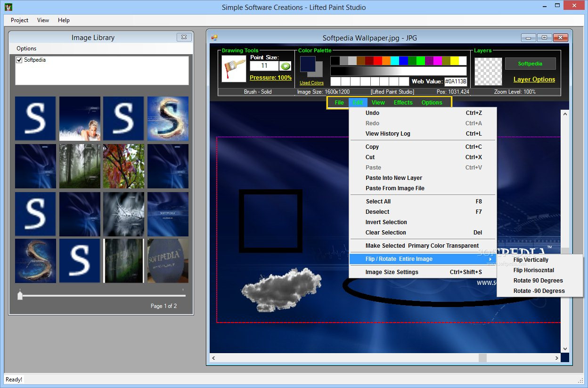The image size is (588, 388).
Task: Click the grayscale gradient bar
Action: click(x=399, y=71)
